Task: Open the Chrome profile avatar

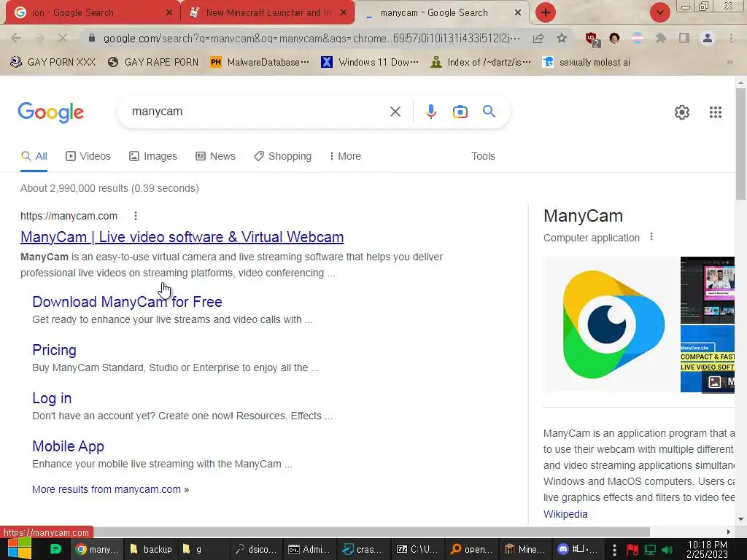Action: [x=708, y=38]
